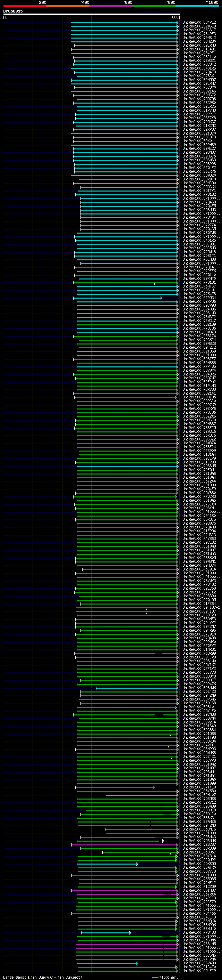Click label UniRef100_Q0IT98
The width and height of the screenshot is (222, 980).
click(x=199, y=737)
